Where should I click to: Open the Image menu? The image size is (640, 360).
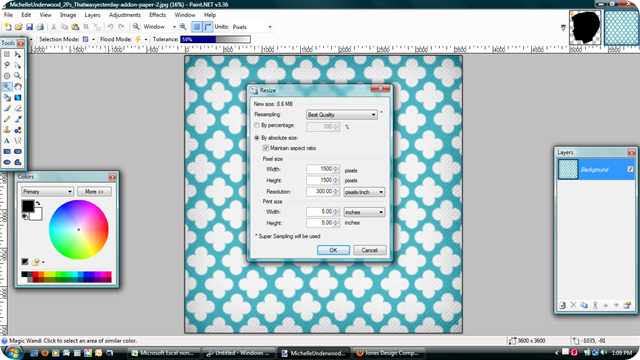pyautogui.click(x=68, y=15)
